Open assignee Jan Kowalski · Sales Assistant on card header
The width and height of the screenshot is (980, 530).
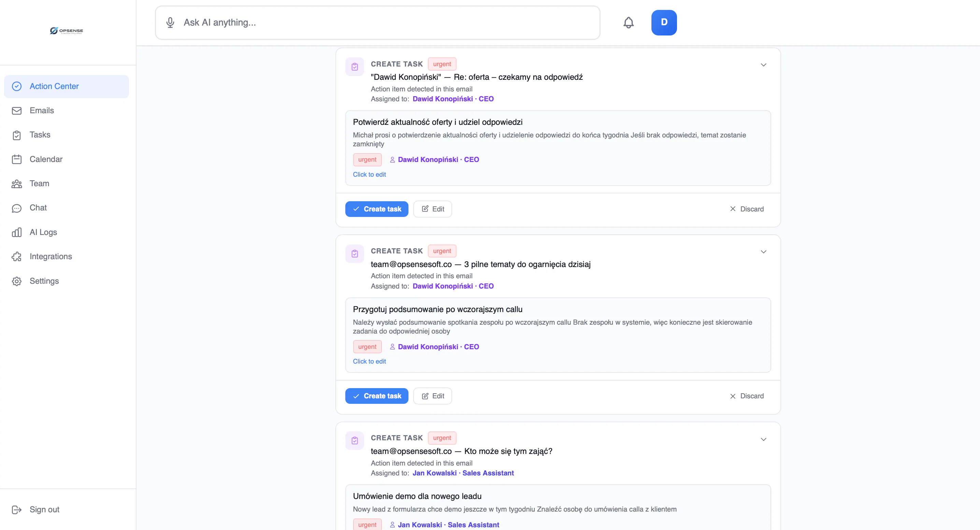click(463, 473)
